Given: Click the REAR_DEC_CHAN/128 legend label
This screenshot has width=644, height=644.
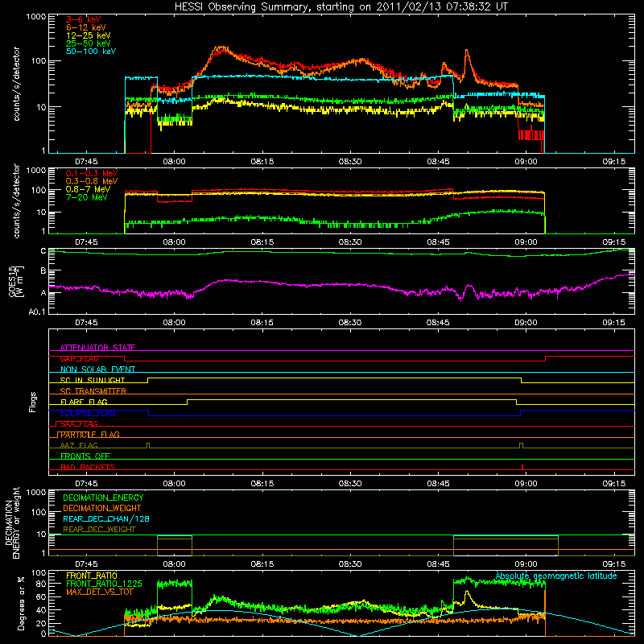Looking at the screenshot, I should (x=106, y=518).
